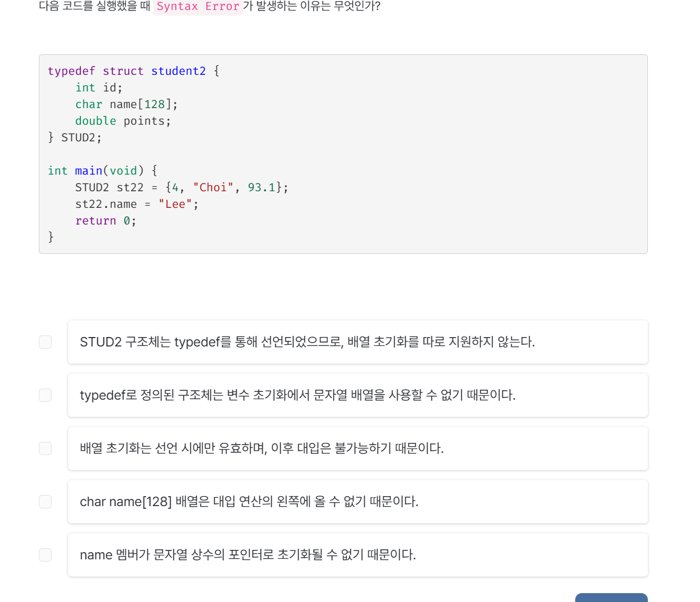The image size is (700, 602).
Task: Click the return 0 line in the code
Action: coord(105,221)
